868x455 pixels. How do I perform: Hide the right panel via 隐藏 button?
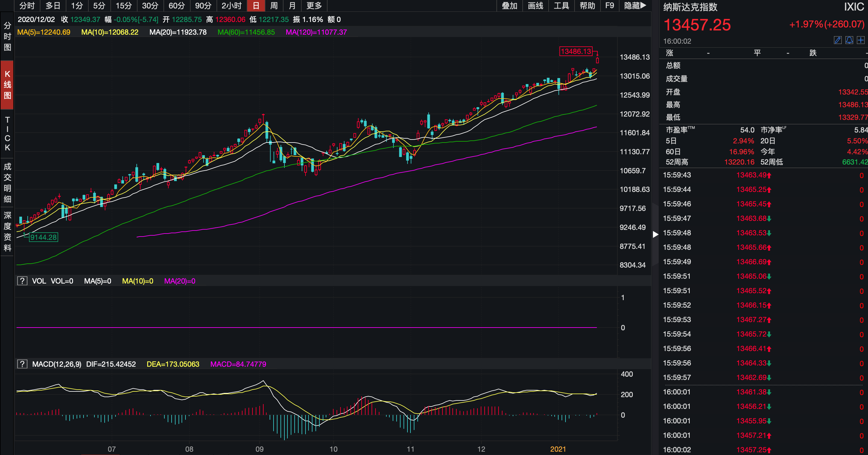pos(635,6)
